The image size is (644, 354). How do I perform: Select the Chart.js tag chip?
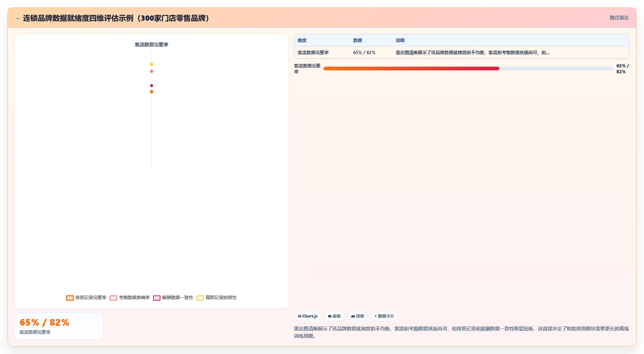click(x=308, y=316)
